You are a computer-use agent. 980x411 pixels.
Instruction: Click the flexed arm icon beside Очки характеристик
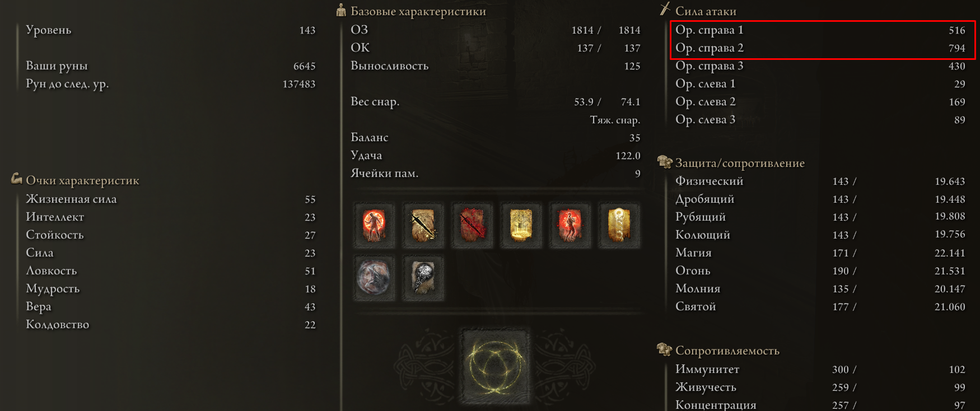(x=17, y=179)
